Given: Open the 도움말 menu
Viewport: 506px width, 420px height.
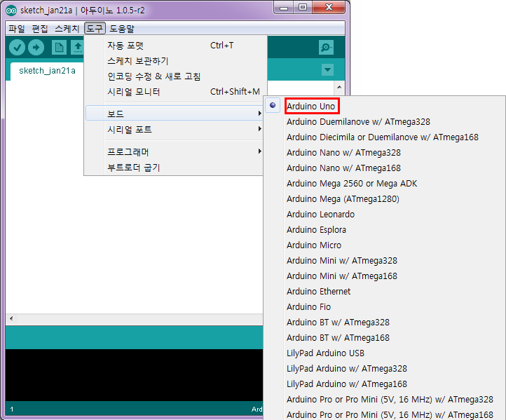Looking at the screenshot, I should point(122,29).
